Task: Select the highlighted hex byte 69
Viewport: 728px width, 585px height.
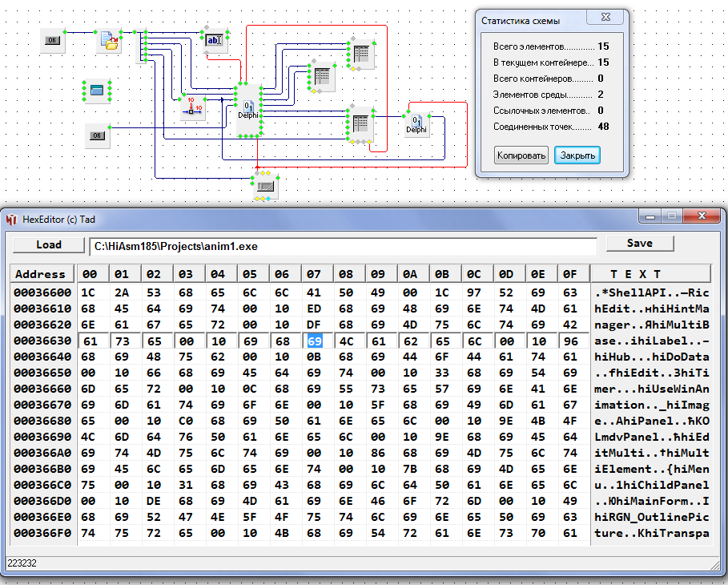Action: (315, 341)
